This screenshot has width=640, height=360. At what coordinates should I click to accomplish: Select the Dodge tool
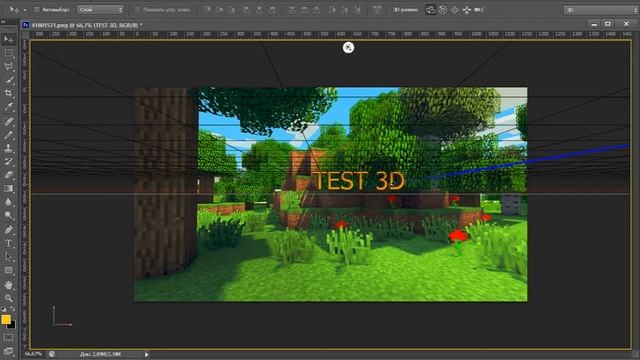(x=8, y=216)
